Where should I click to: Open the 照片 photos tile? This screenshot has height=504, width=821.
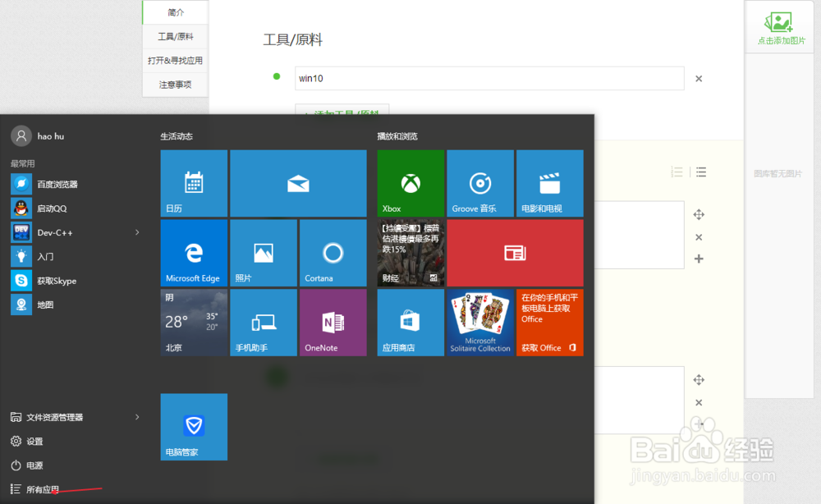tap(264, 253)
